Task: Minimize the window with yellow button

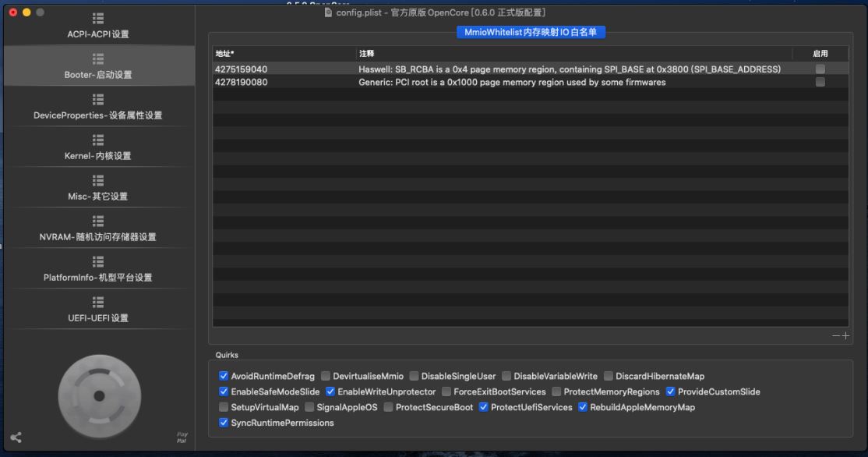Action: pos(26,12)
